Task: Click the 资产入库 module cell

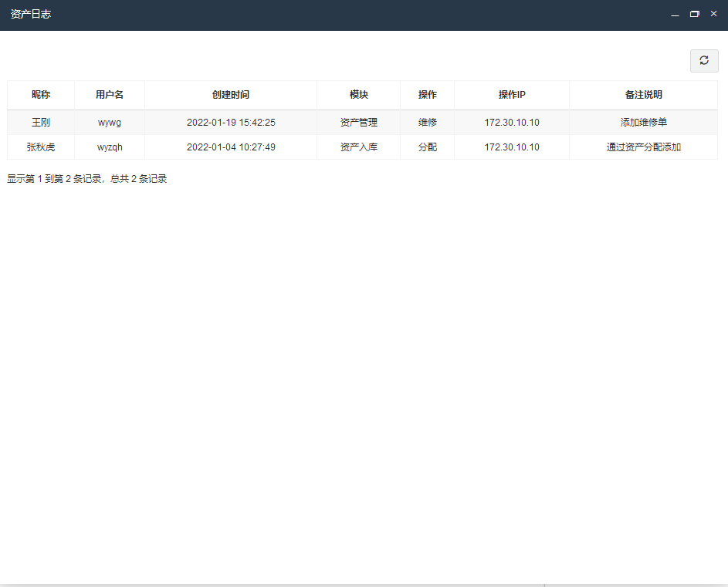Action: [x=358, y=147]
